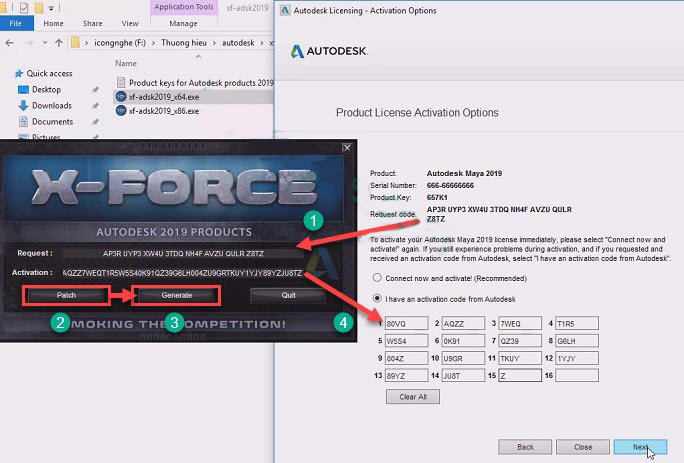684x463 pixels.
Task: Switch to the Share ribbon tab
Action: pos(92,24)
